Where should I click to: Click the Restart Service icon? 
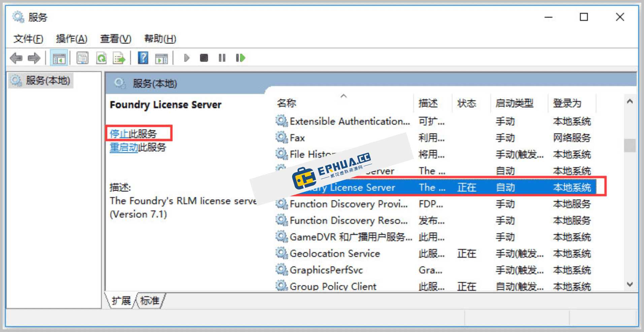240,58
